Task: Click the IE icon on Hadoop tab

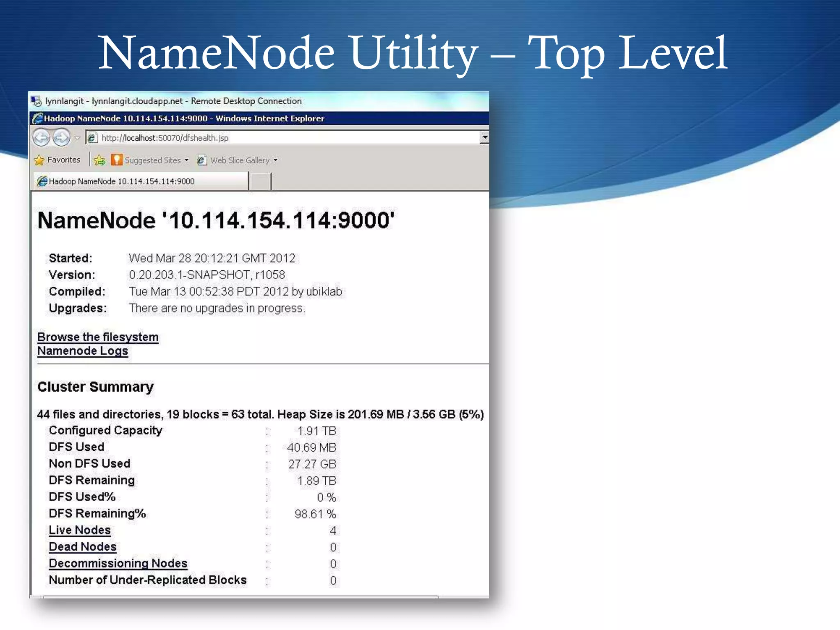Action: (42, 181)
